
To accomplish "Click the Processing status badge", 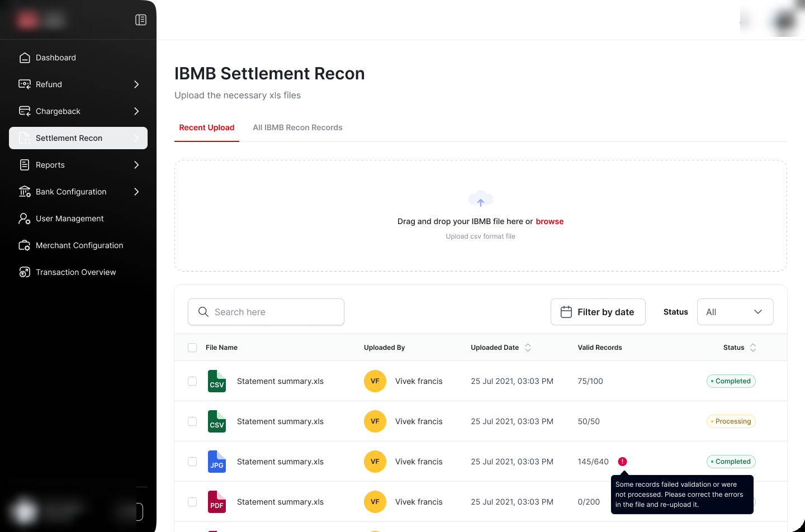I will [731, 421].
